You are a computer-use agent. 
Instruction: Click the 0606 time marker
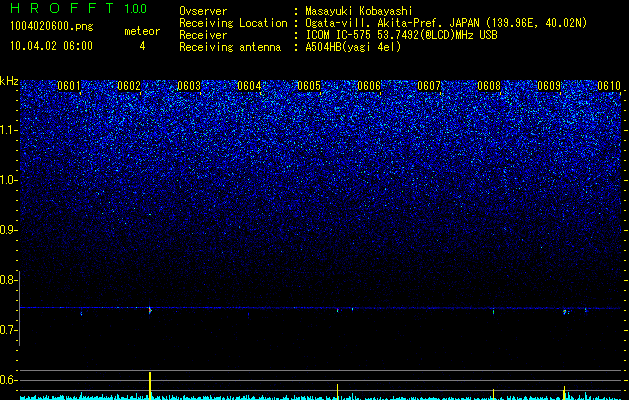point(369,86)
